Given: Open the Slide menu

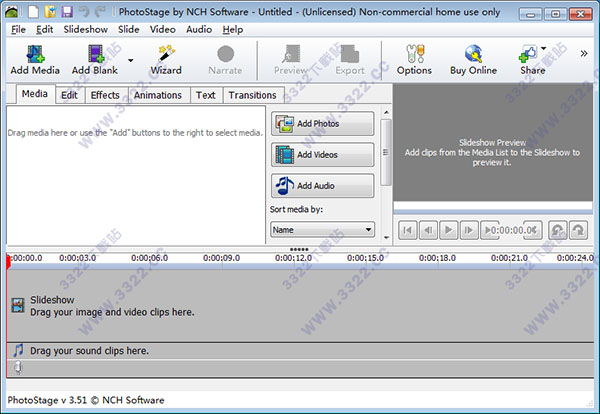Looking at the screenshot, I should [129, 29].
